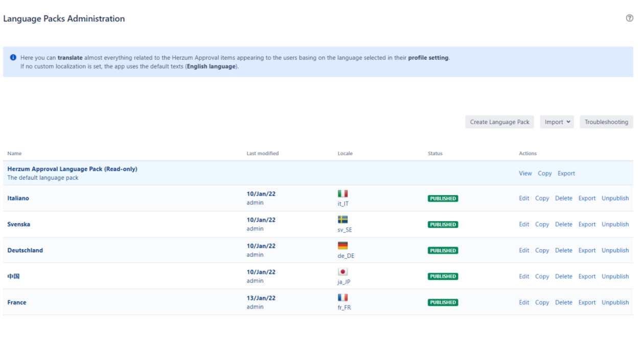The width and height of the screenshot is (641, 364).
Task: View the default Herzum Approval Language Pack
Action: point(525,174)
